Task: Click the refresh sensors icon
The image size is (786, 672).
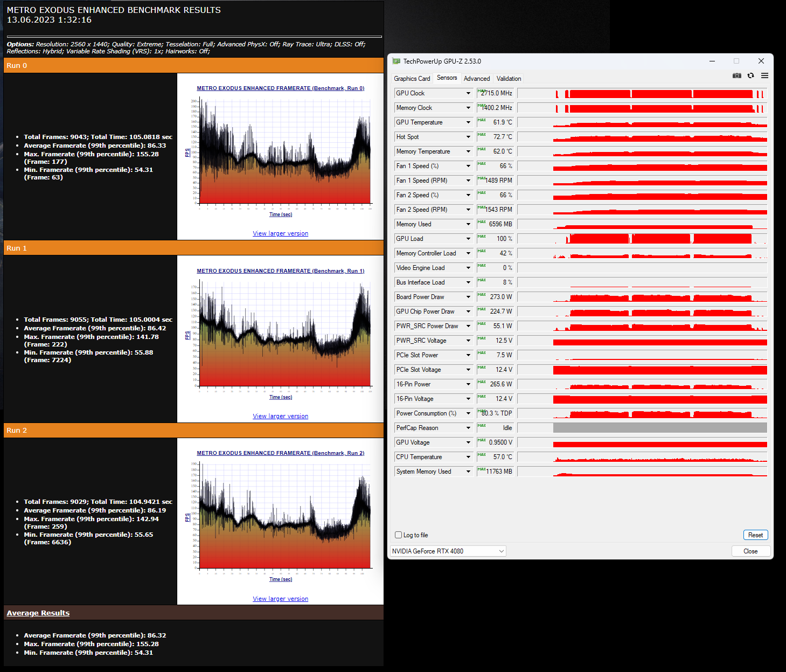Action: [x=750, y=76]
